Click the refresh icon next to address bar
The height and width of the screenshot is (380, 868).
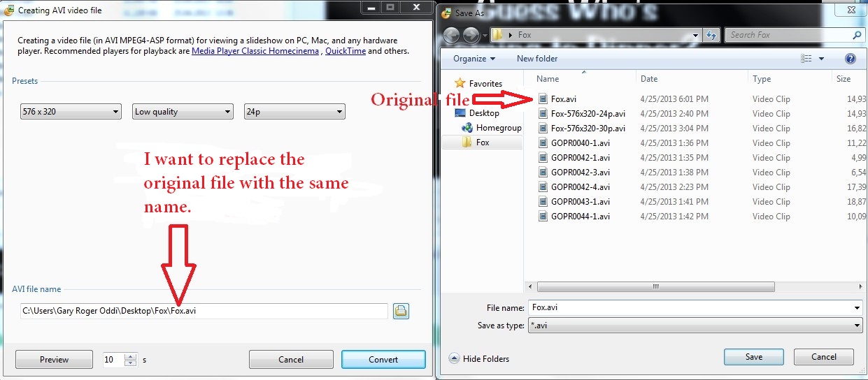(x=712, y=35)
